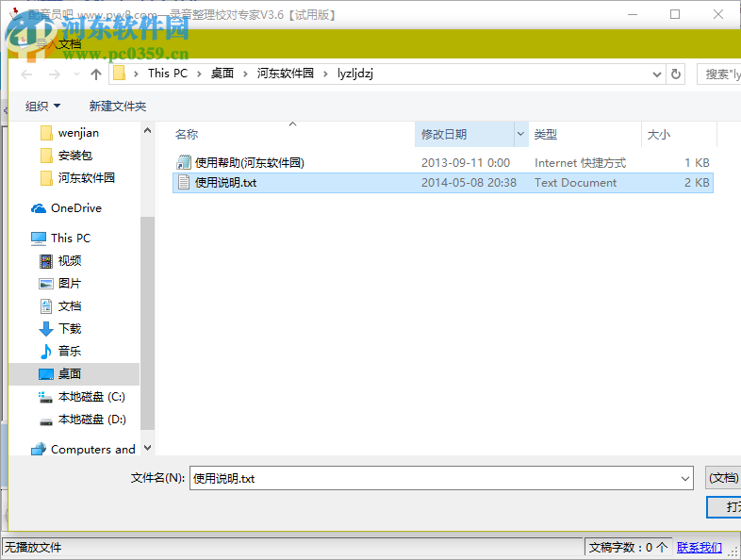Click the network computers icon
The height and width of the screenshot is (560, 741).
point(39,449)
